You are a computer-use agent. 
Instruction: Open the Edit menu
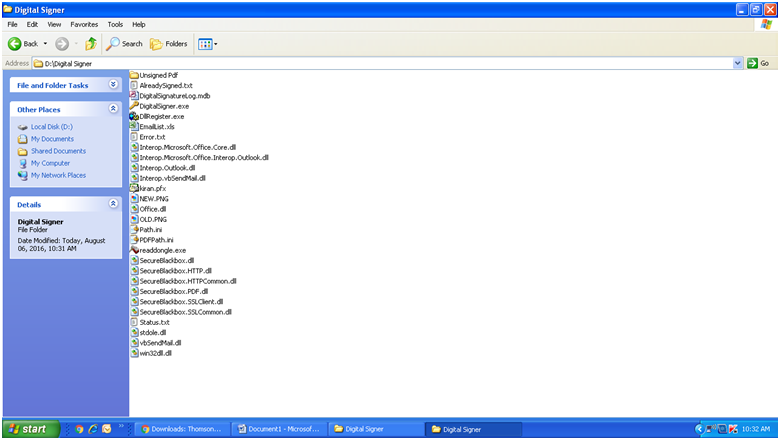click(32, 24)
